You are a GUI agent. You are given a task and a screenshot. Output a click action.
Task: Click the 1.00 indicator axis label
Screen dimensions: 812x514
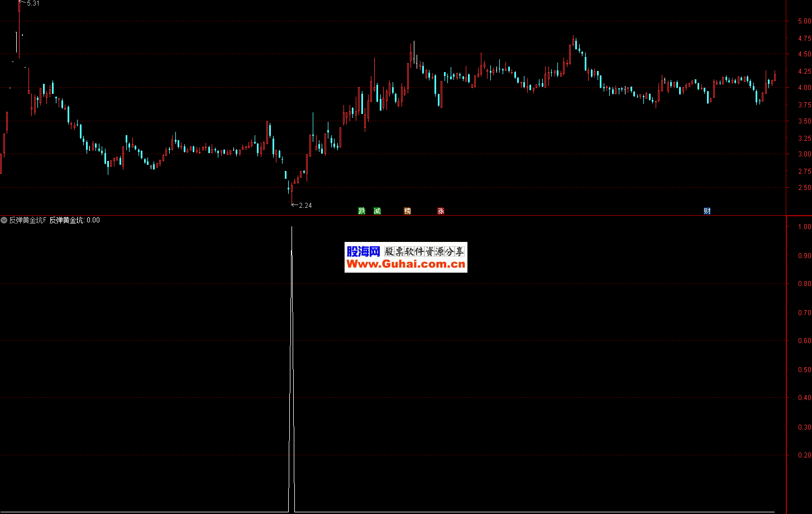pos(804,227)
